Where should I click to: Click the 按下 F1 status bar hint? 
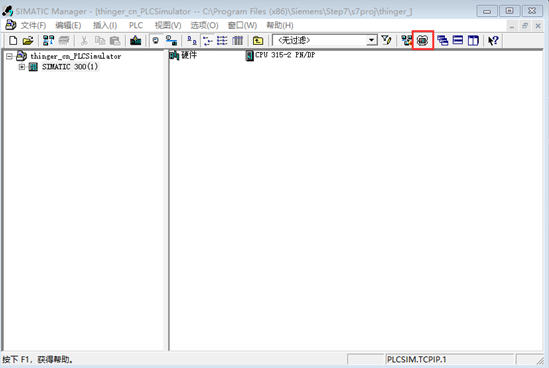coord(38,360)
